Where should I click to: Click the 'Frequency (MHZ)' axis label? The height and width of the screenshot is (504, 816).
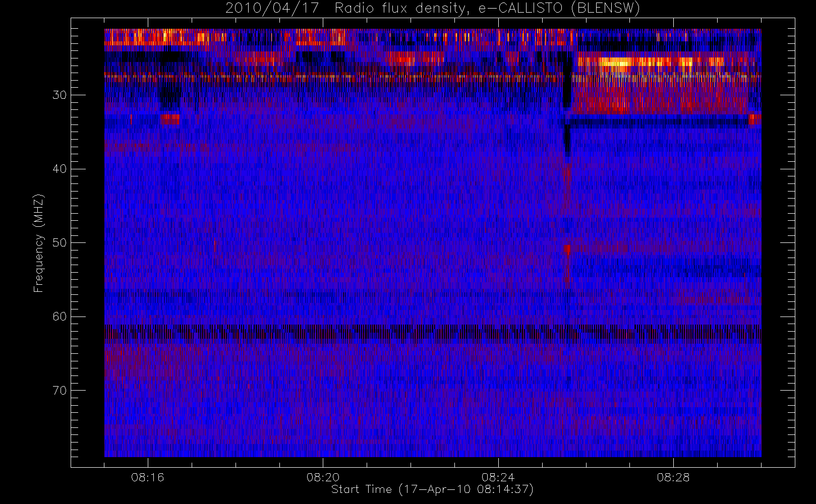coord(38,243)
